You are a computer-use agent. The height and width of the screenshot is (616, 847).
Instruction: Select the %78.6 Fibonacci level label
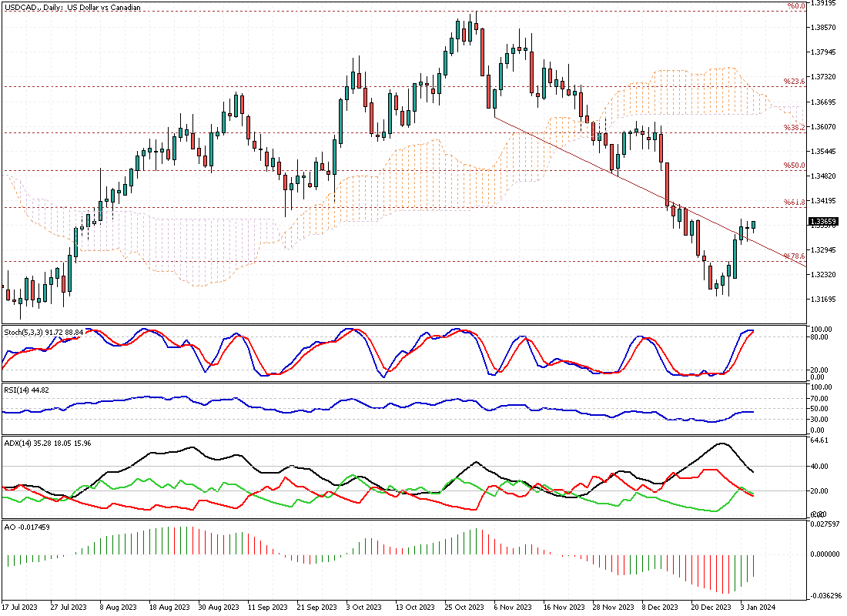[794, 256]
